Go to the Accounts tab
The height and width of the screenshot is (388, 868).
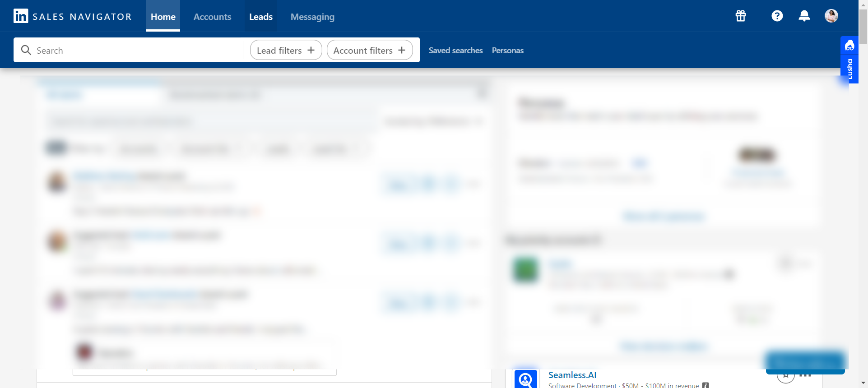212,16
